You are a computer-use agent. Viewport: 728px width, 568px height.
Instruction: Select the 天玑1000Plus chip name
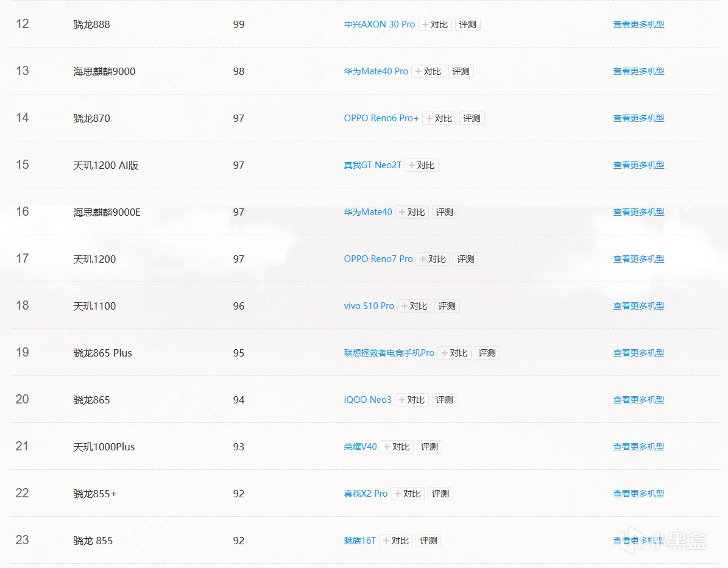pos(104,447)
